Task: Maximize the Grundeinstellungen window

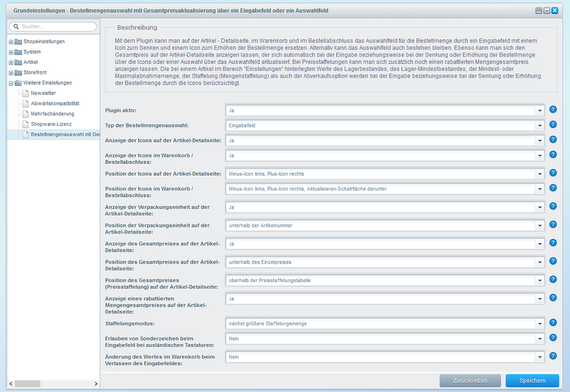Action: 547,11
